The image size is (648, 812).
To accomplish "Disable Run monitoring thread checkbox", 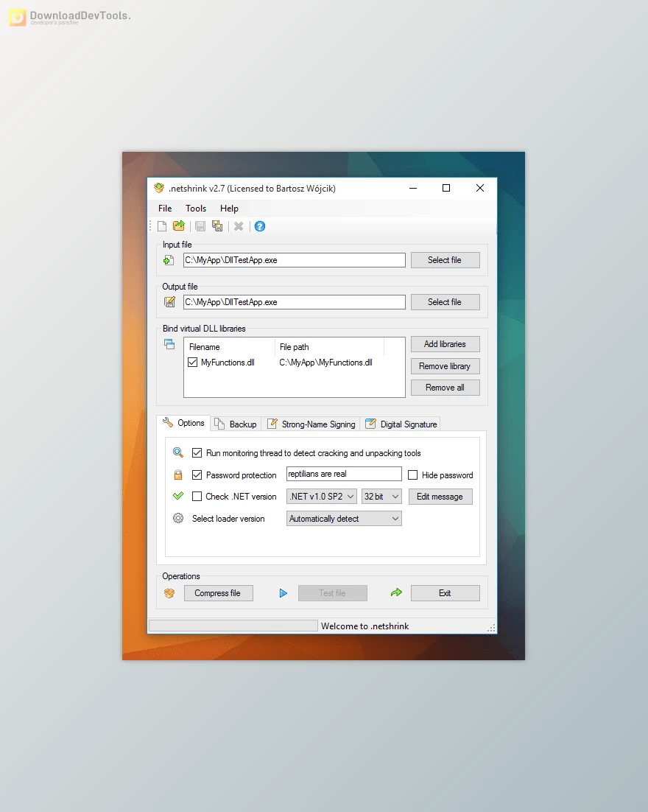I will tap(197, 452).
